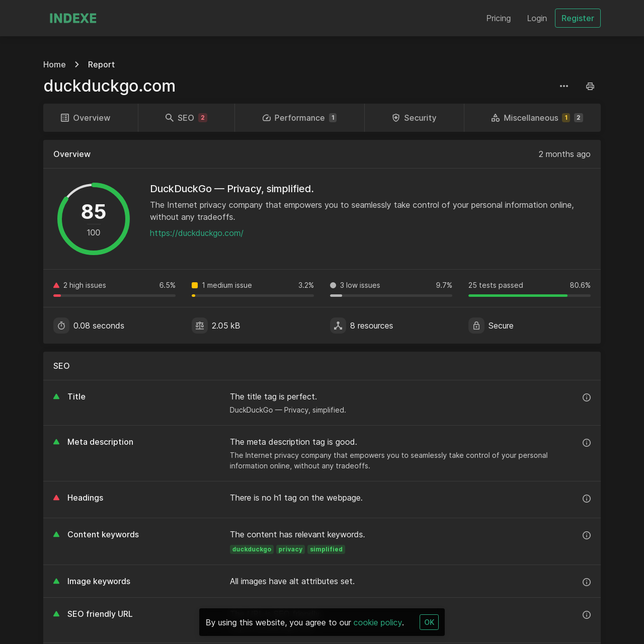The image size is (644, 644).
Task: Open the three-dots more options menu
Action: tap(564, 86)
